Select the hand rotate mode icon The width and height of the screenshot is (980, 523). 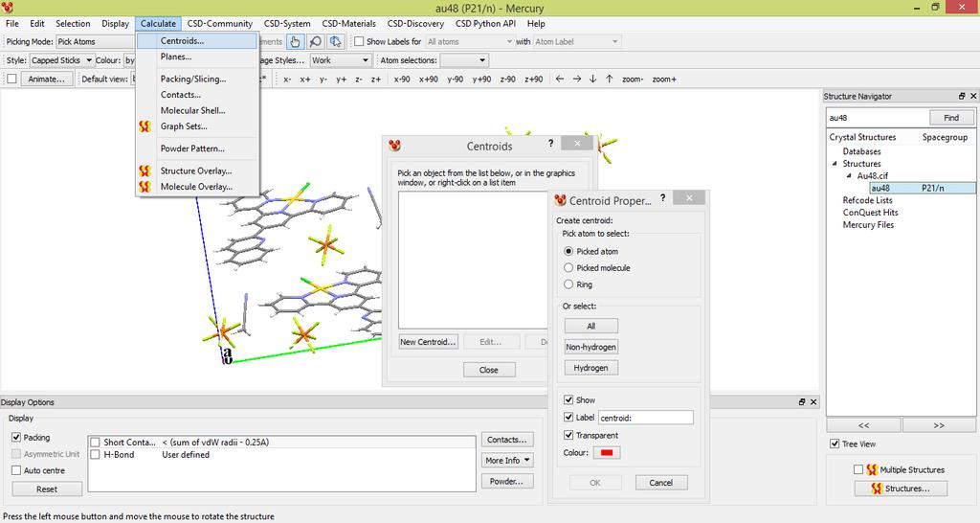tap(295, 42)
